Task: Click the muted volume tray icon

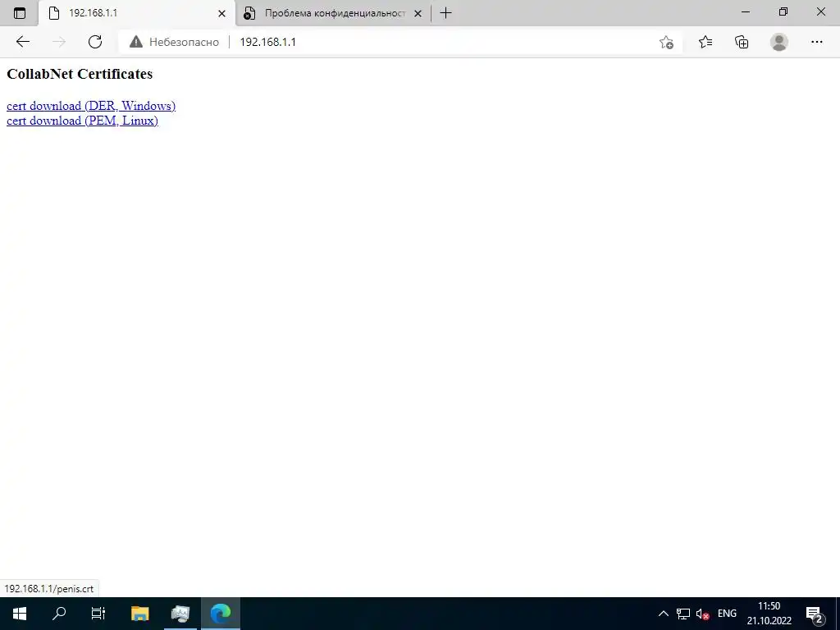Action: [702, 614]
